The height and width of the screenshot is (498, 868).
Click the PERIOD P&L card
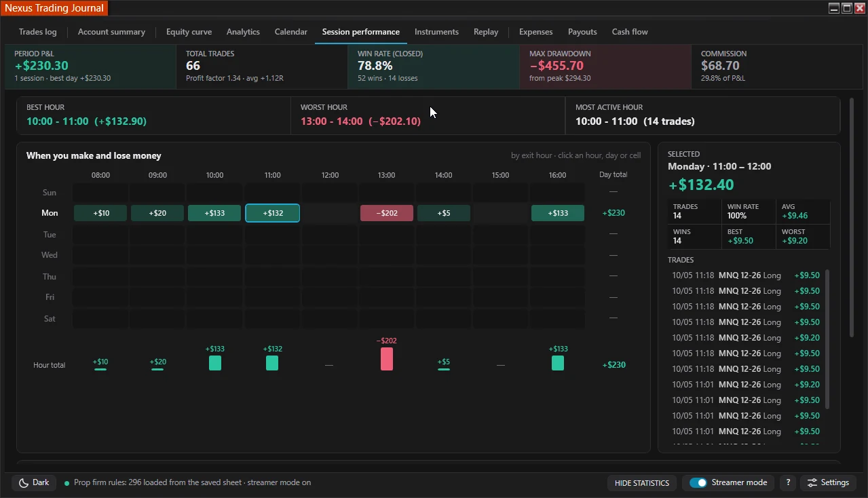pyautogui.click(x=90, y=66)
